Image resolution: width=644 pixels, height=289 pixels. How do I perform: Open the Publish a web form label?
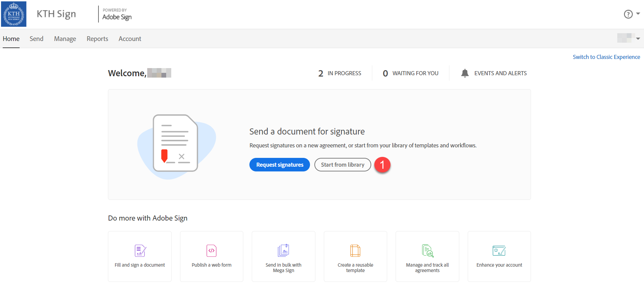click(212, 265)
